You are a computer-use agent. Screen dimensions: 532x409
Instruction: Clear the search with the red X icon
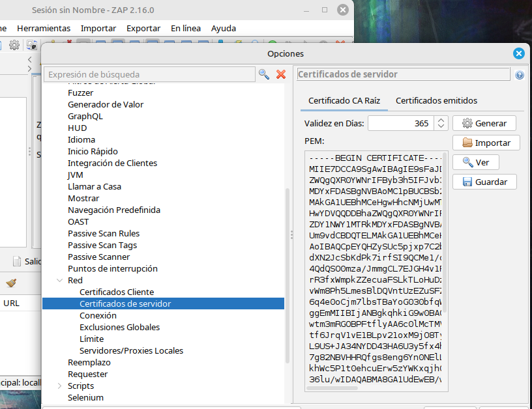tap(281, 74)
